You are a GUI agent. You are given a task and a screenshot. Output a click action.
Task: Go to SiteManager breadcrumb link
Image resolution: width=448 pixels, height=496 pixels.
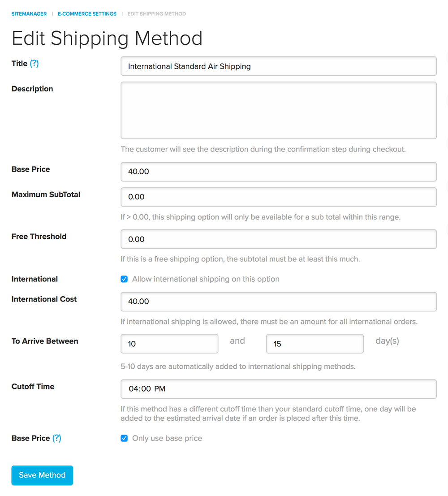click(29, 14)
